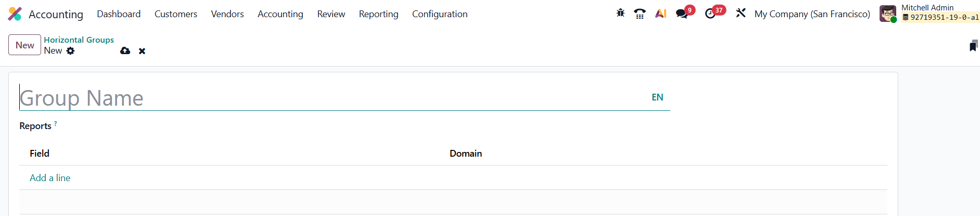Viewport: 980px width, 216px height.
Task: Click the Add a line link
Action: 50,178
